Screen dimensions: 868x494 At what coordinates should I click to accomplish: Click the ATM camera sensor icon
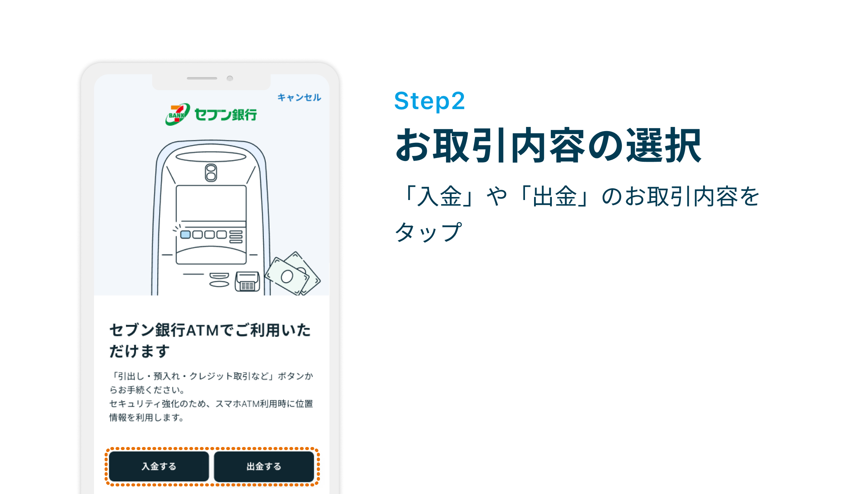[211, 173]
